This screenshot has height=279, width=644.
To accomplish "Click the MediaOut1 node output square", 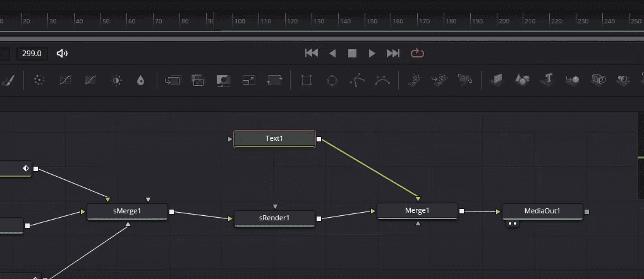I will pyautogui.click(x=587, y=211).
